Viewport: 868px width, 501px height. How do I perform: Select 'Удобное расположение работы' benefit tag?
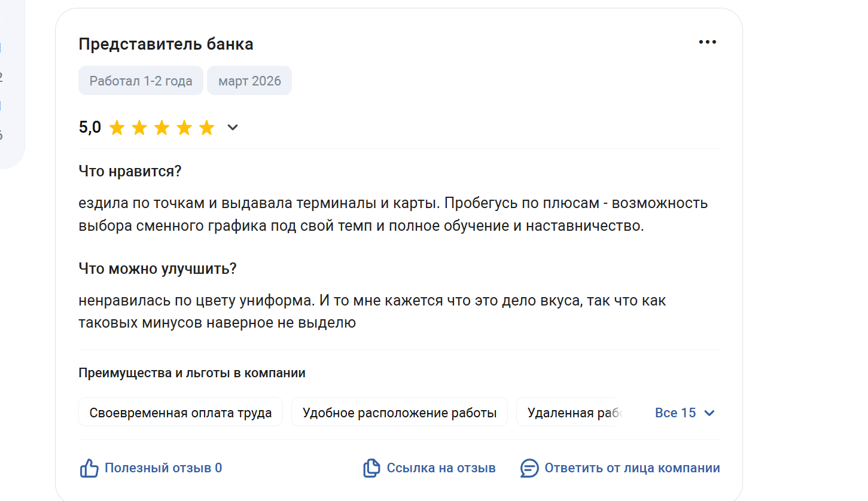(399, 413)
